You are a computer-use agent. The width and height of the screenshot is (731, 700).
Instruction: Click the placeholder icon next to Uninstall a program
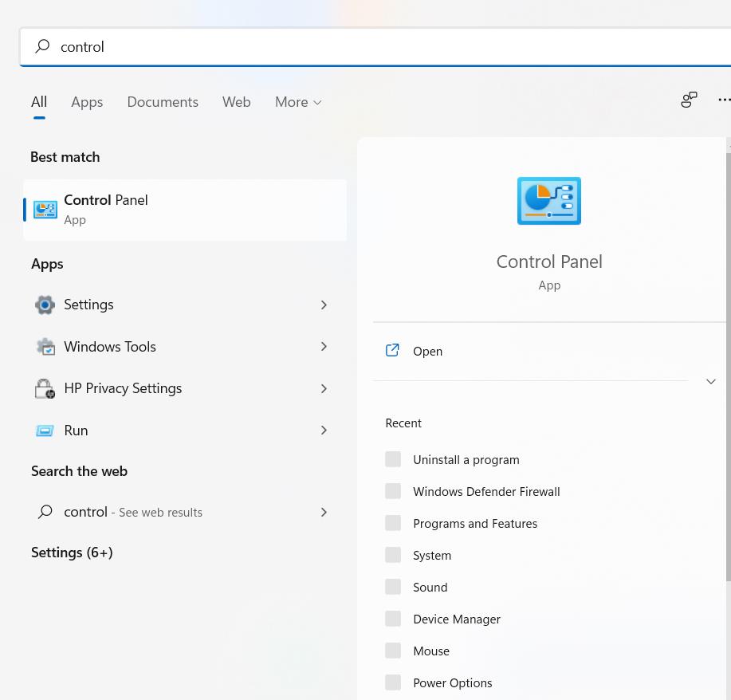393,459
